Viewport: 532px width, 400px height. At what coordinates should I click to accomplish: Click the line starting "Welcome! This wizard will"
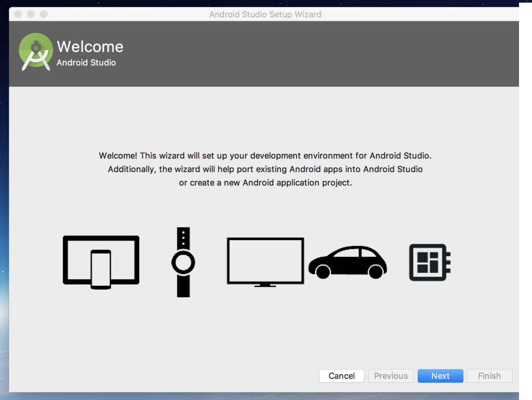pos(265,156)
